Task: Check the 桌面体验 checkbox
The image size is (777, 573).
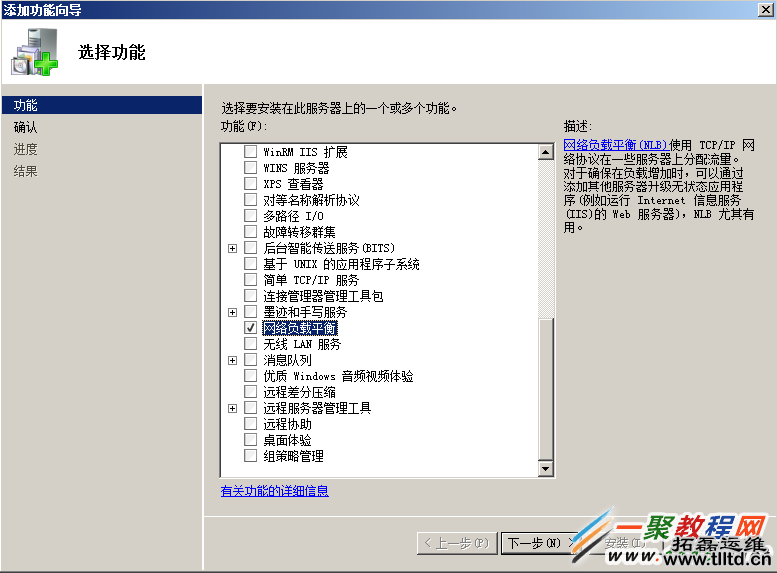Action: (x=251, y=440)
